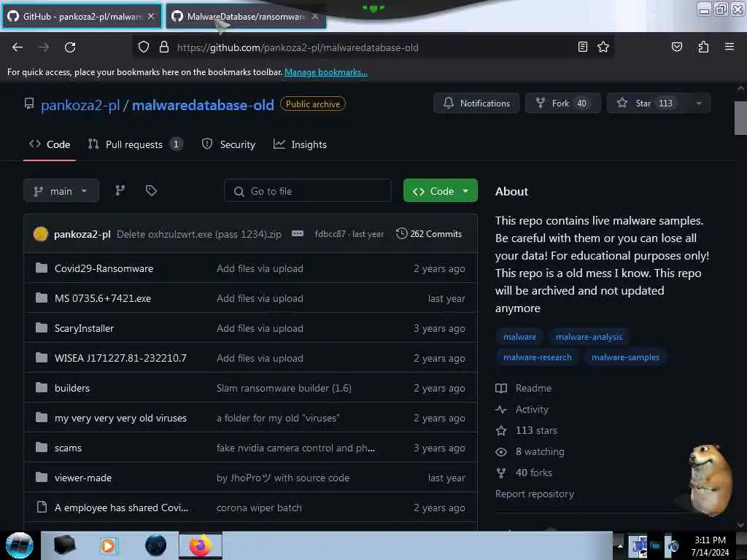Open the Covid29-Ransomware folder
Image resolution: width=747 pixels, height=560 pixels.
[x=104, y=268]
